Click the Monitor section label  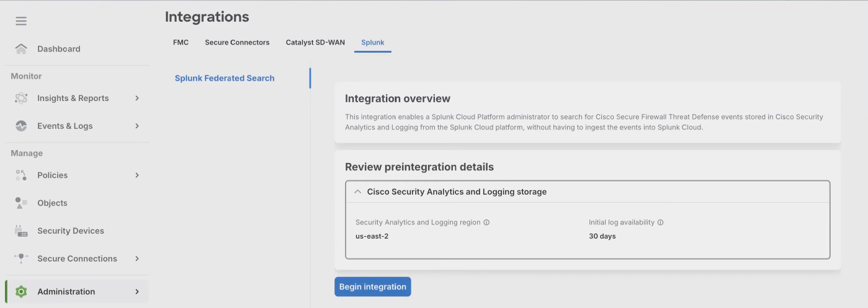tap(26, 76)
